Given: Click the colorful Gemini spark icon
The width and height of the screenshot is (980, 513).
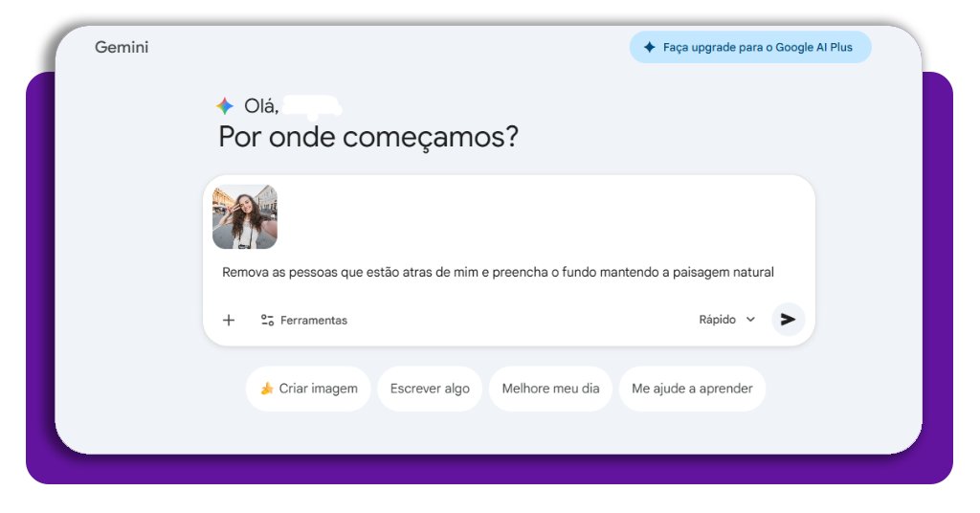Looking at the screenshot, I should coord(225,105).
